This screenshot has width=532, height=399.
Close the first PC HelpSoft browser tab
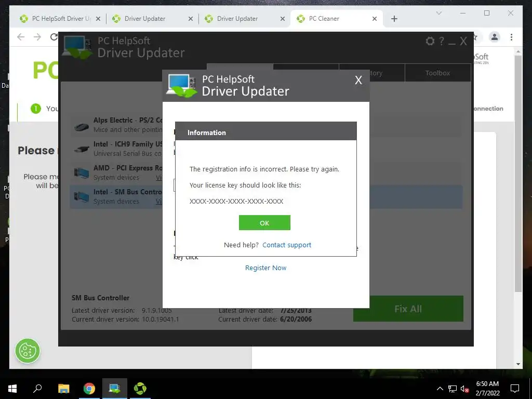(x=98, y=19)
